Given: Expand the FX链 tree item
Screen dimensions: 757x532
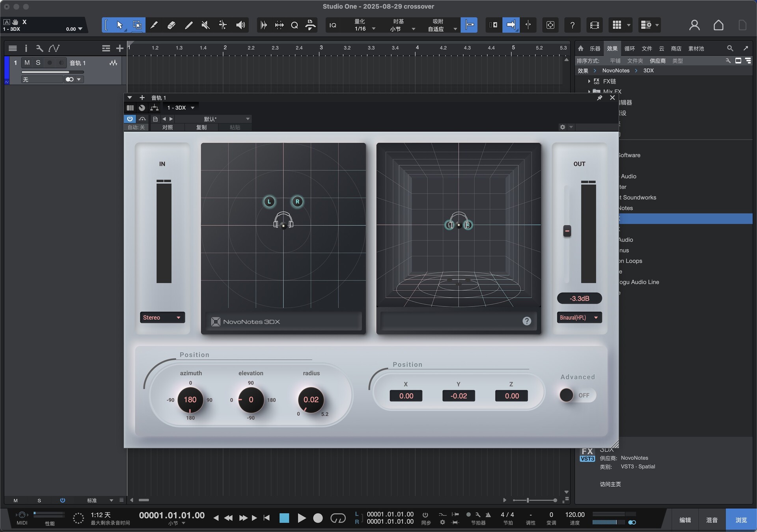Looking at the screenshot, I should tap(589, 81).
